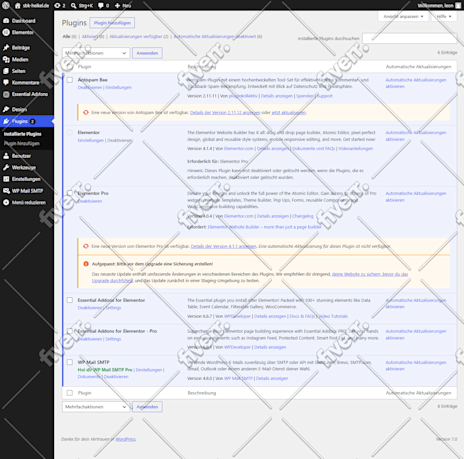
Task: Open Essential Addons sidebar icon
Action: click(x=6, y=94)
